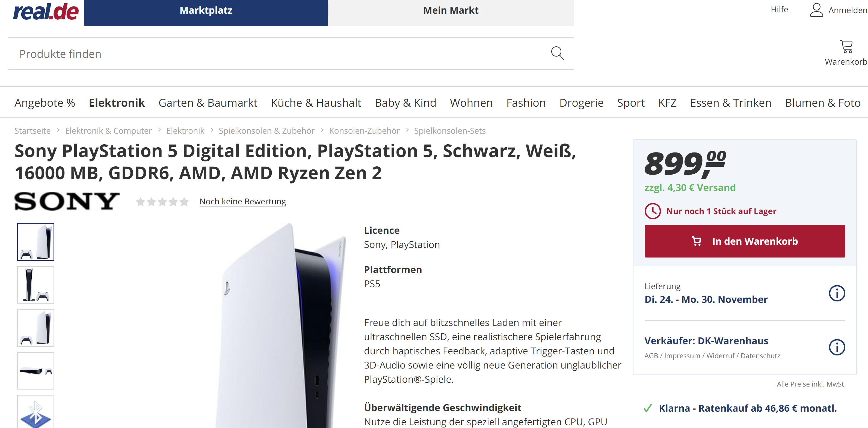Select the Marktplatz tab
The image size is (868, 428).
click(206, 11)
